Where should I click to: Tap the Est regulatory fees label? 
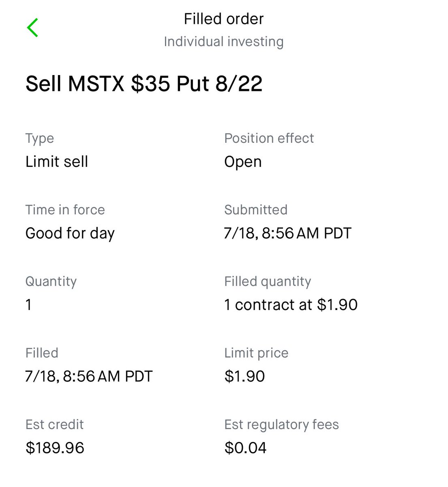pyautogui.click(x=282, y=425)
